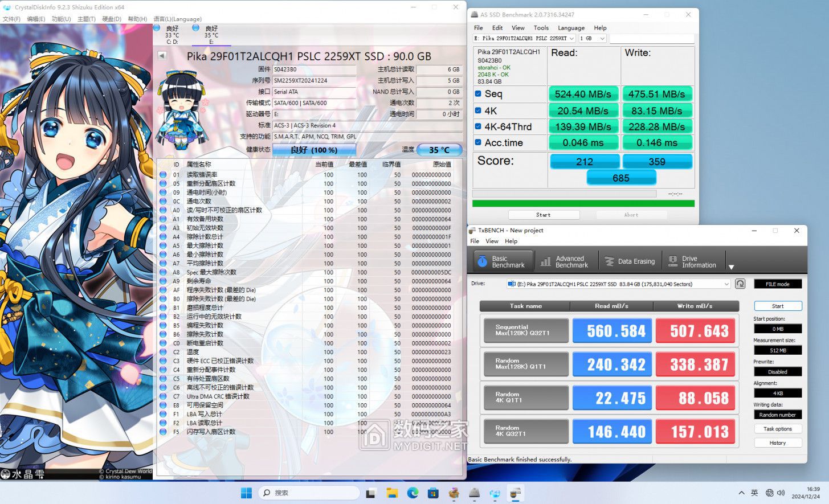Click the CrystalDiskInfo taskbar icon
The image size is (829, 504).
495,493
